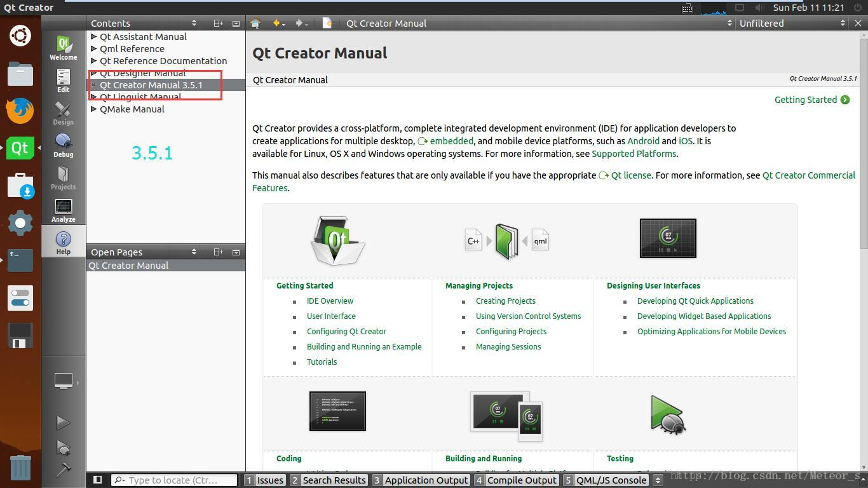Select the Help mode
868x488 pixels.
coord(64,243)
